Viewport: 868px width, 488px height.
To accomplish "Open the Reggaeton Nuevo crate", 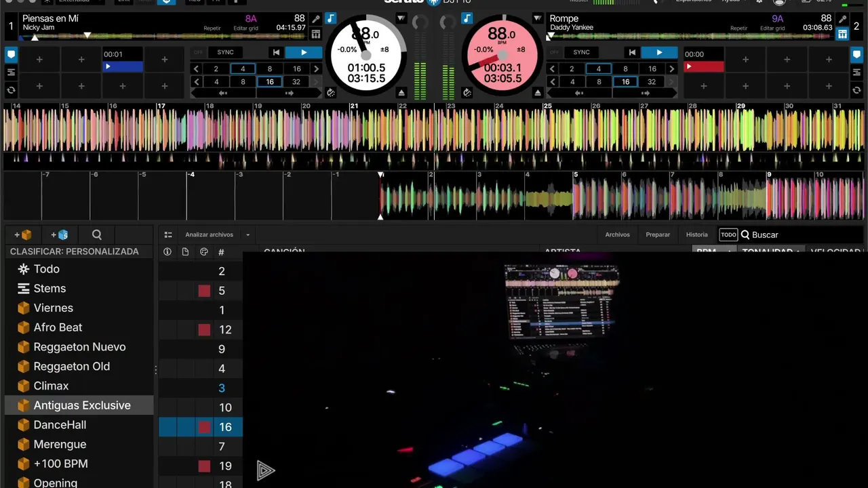I will click(79, 347).
